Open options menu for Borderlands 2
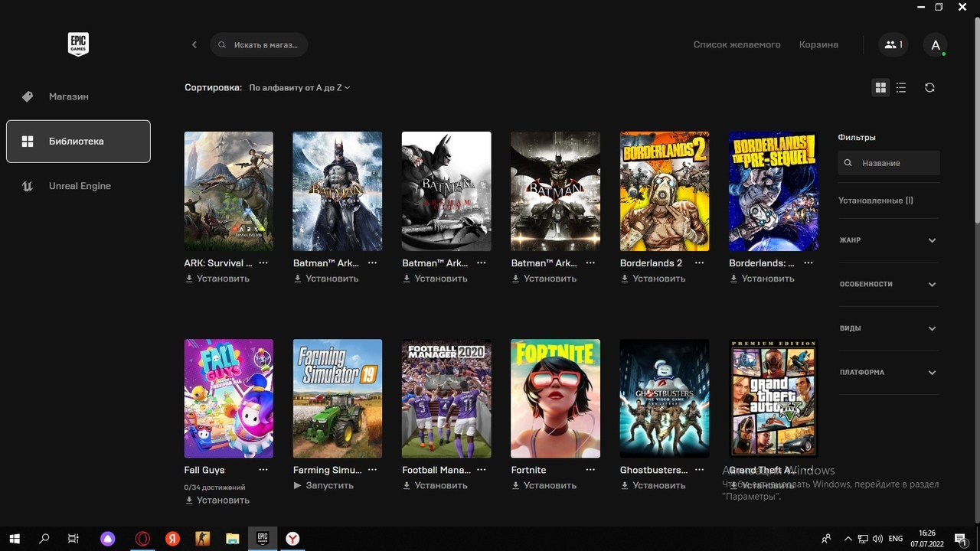The height and width of the screenshot is (551, 980). coord(699,262)
